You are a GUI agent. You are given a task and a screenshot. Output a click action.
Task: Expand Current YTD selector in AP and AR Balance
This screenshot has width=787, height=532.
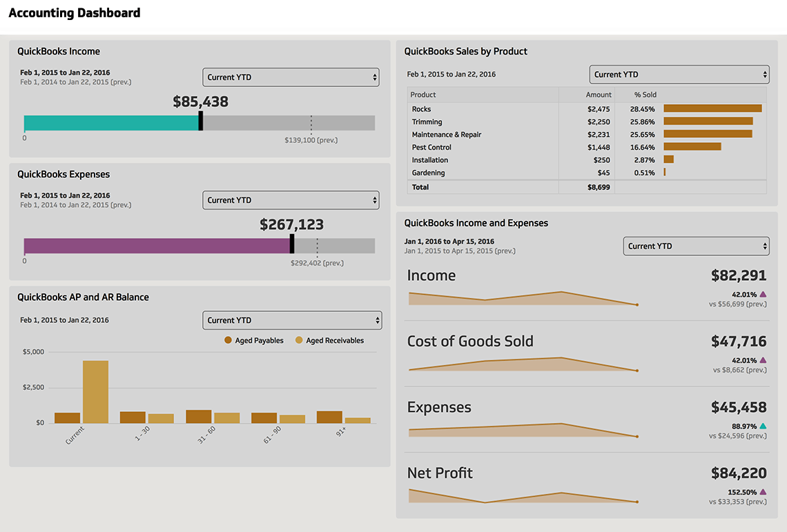pos(292,320)
